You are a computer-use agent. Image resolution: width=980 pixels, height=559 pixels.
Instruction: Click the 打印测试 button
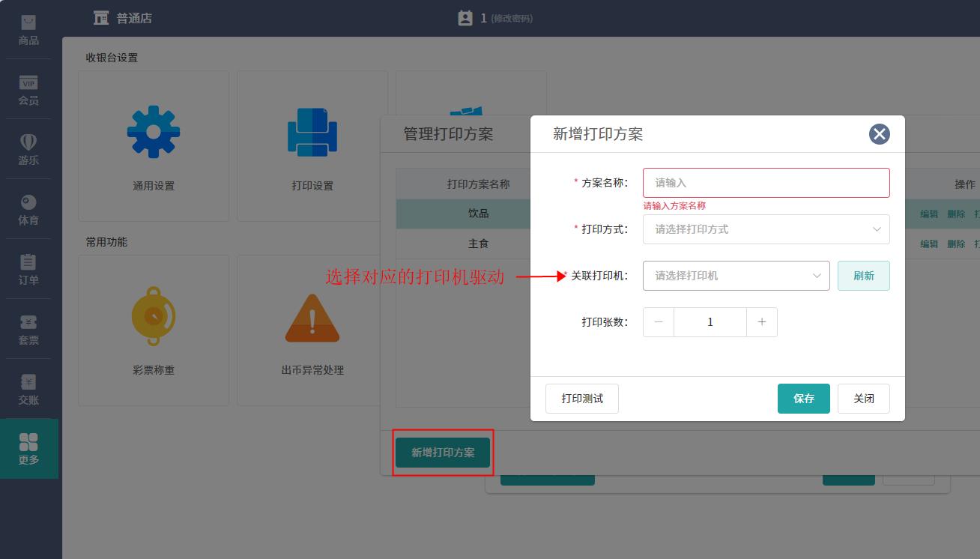(582, 399)
